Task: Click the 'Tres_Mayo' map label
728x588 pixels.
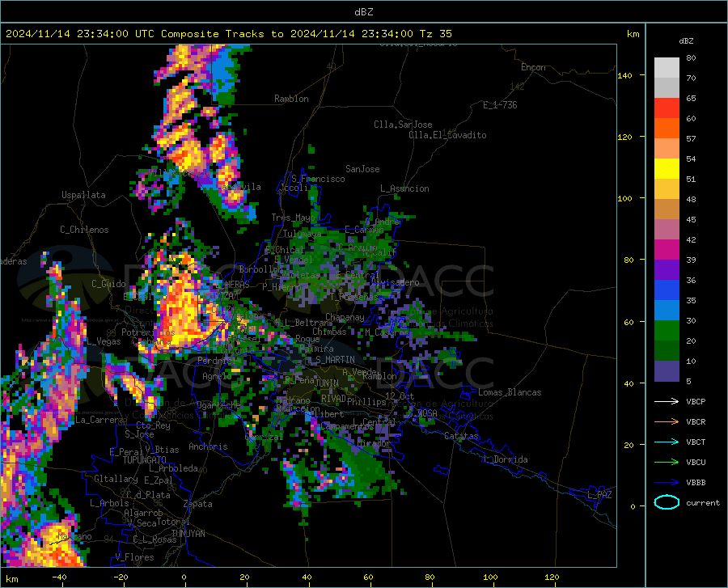Action: click(x=293, y=218)
